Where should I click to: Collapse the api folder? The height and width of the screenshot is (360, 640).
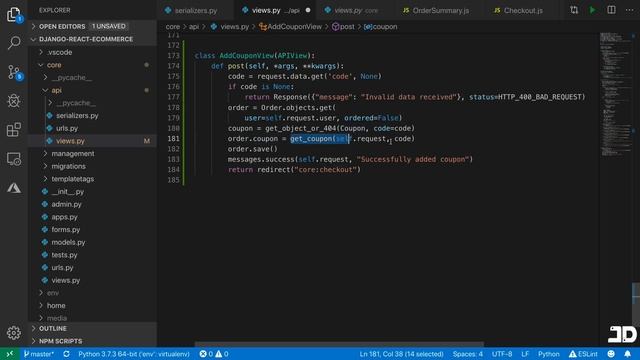tap(92, 90)
